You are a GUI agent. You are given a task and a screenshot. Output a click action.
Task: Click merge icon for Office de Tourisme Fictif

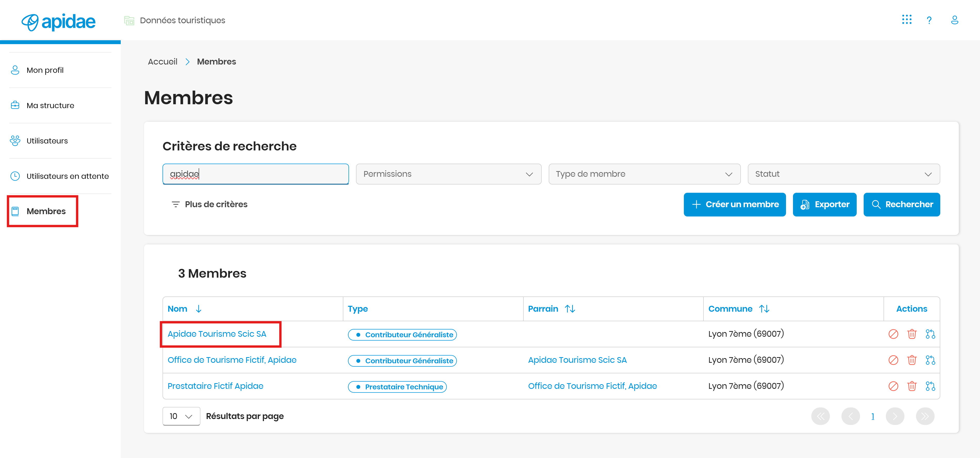[x=930, y=360]
